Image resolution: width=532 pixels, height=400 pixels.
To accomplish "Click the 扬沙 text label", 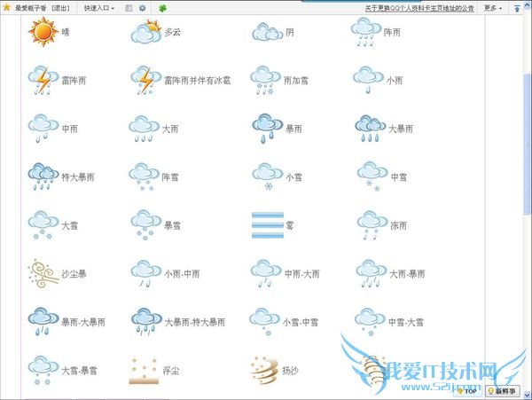I will point(290,371).
